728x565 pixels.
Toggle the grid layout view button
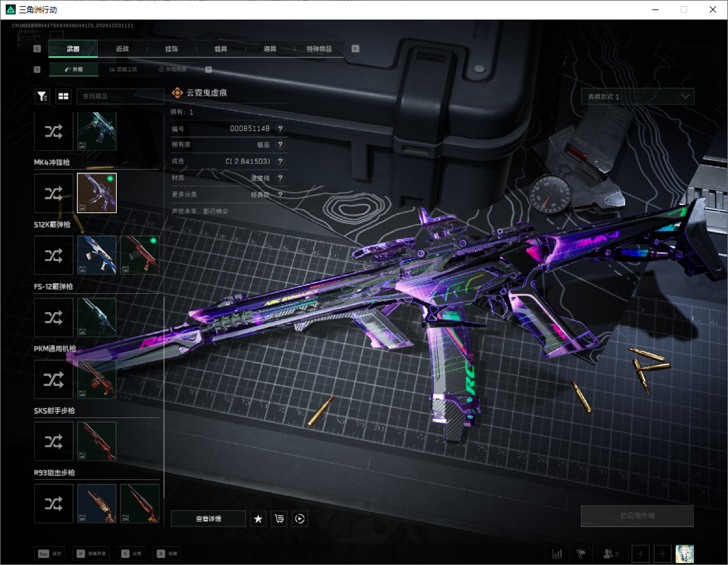63,96
